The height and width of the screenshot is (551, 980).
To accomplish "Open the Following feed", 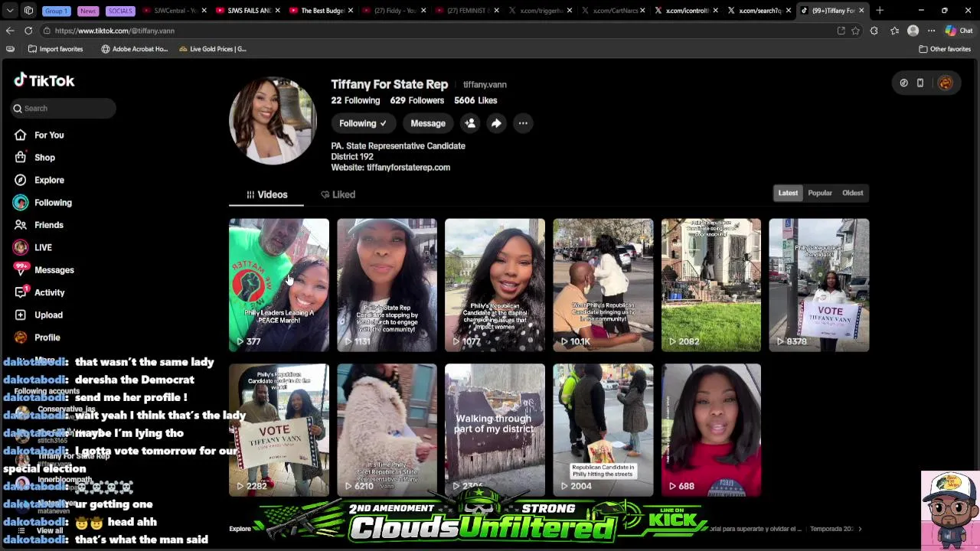I will tap(42, 202).
